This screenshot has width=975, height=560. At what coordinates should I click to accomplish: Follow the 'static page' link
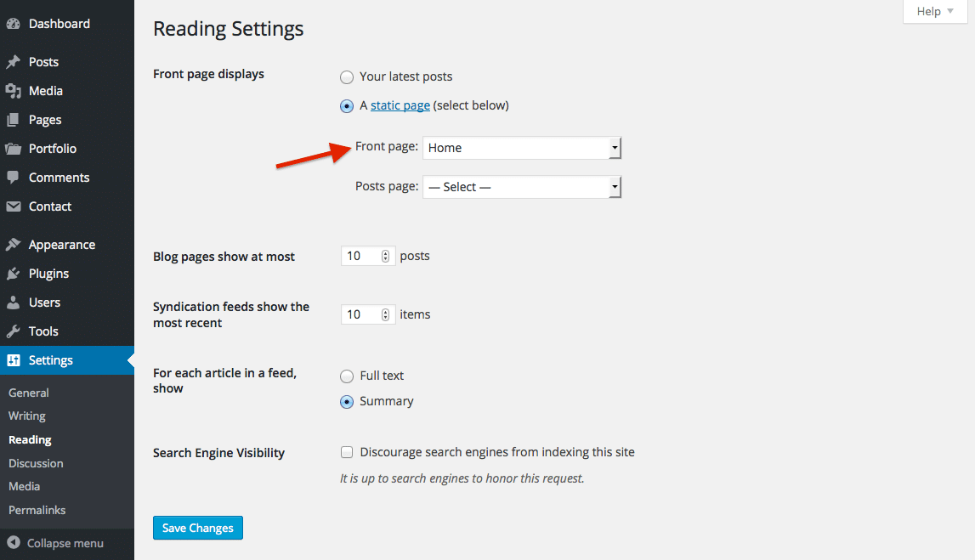coord(400,106)
